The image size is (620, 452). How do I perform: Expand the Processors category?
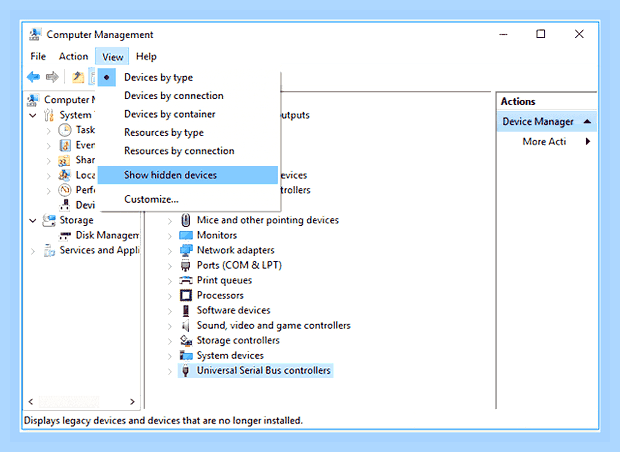(170, 296)
